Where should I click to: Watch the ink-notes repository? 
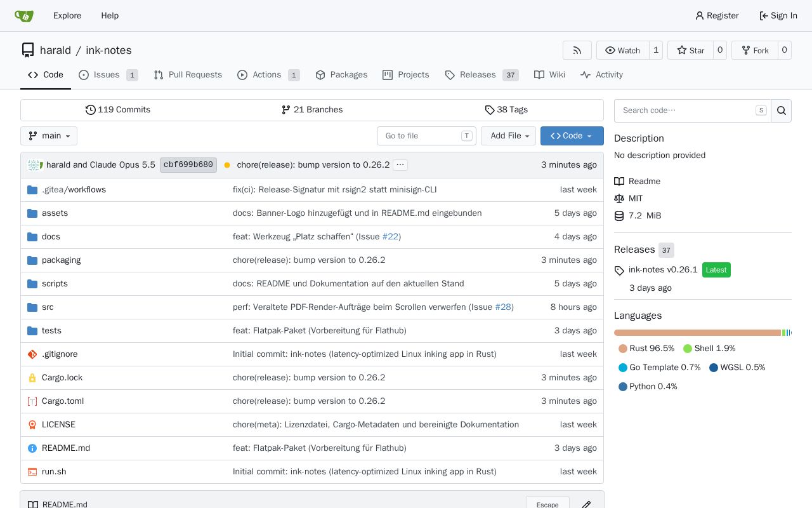tap(622, 50)
